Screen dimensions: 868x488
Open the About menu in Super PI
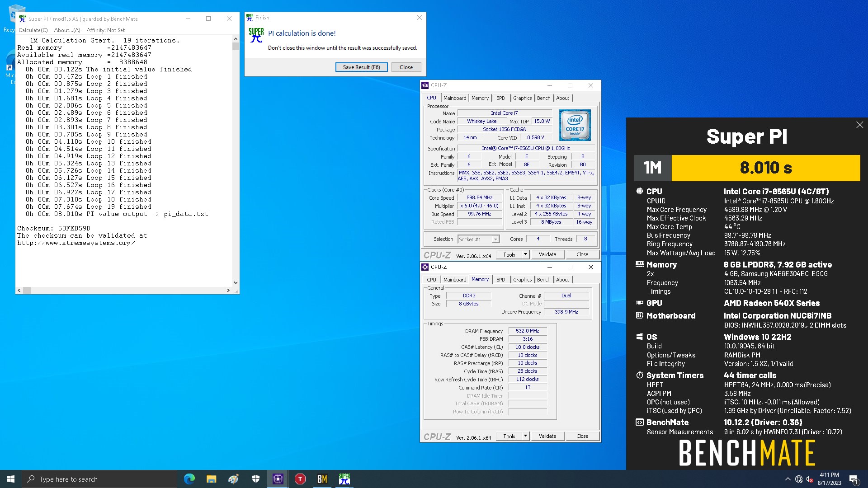(67, 30)
